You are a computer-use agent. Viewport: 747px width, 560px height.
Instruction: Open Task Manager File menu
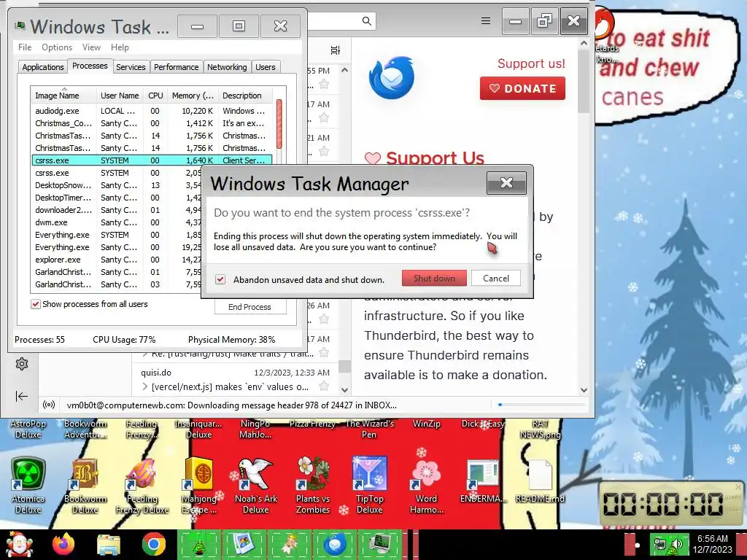coord(25,47)
